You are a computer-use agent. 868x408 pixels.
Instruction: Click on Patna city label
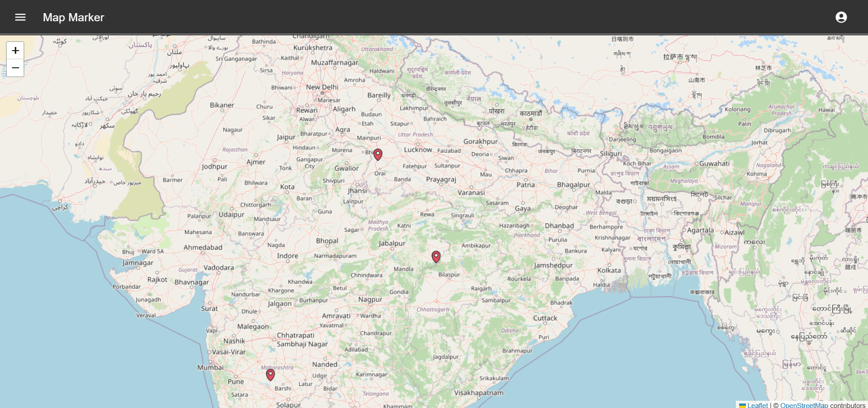point(526,185)
